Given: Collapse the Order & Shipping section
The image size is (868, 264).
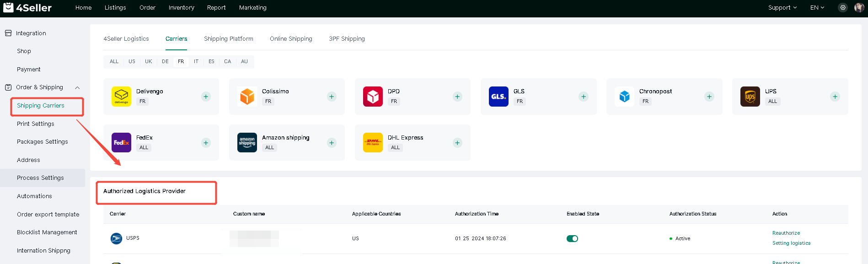Looking at the screenshot, I should pyautogui.click(x=77, y=87).
